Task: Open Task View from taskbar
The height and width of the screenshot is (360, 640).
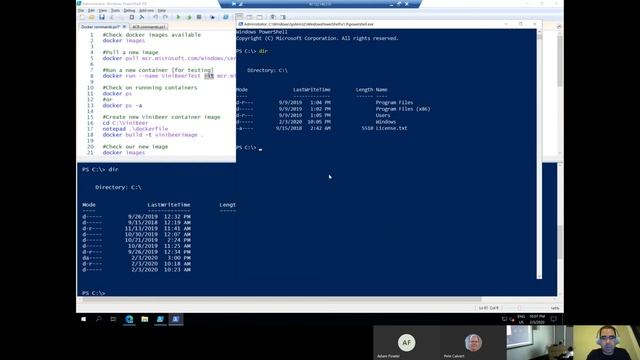Action: pyautogui.click(x=113, y=319)
